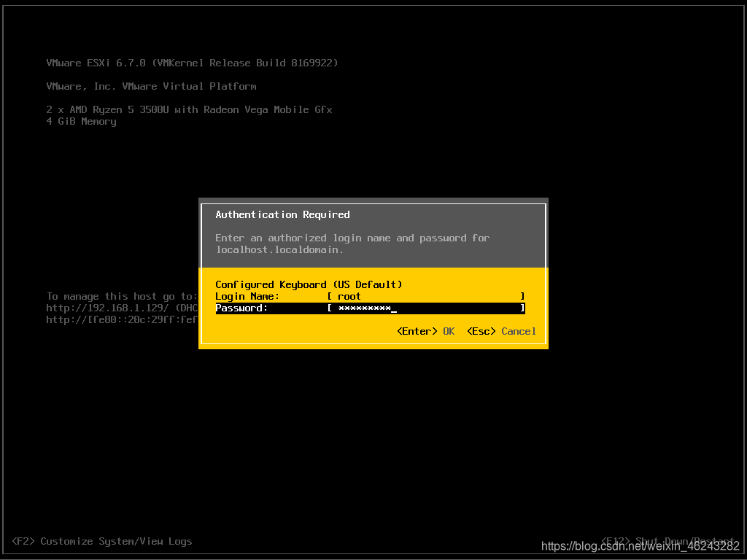
Task: Dismiss dialog with Esc Cancel
Action: pos(501,332)
